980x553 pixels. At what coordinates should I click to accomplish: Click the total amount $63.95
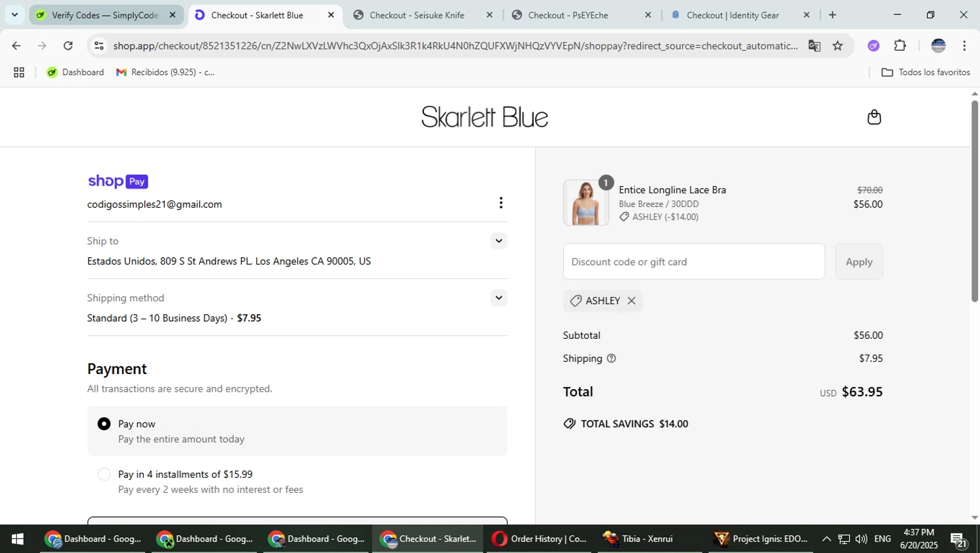[x=862, y=392]
